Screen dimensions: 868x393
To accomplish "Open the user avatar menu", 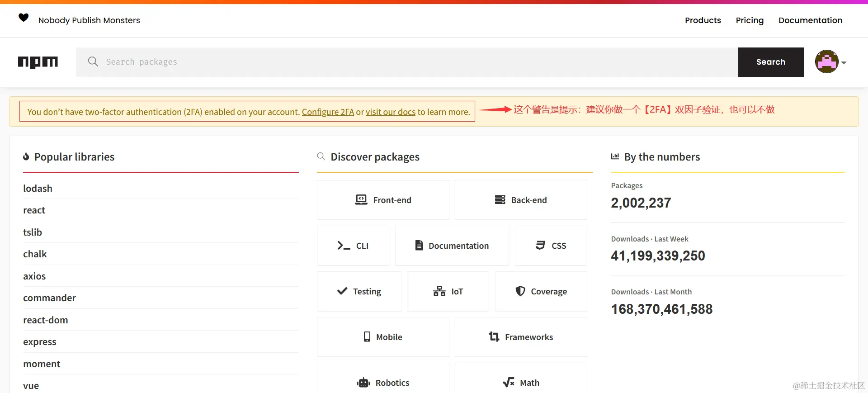I will point(827,62).
